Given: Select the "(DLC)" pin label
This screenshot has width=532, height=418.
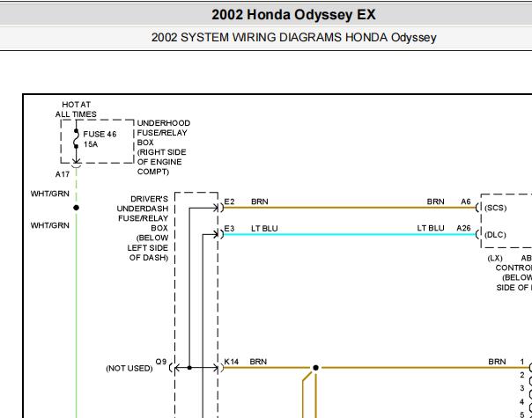Looking at the screenshot, I should click(x=495, y=235).
